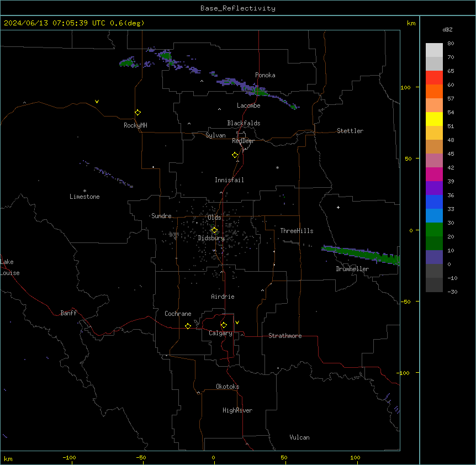Image resolution: width=476 pixels, height=465 pixels.
Task: Click the asterisk marker above Limestone
Action: pyautogui.click(x=84, y=191)
